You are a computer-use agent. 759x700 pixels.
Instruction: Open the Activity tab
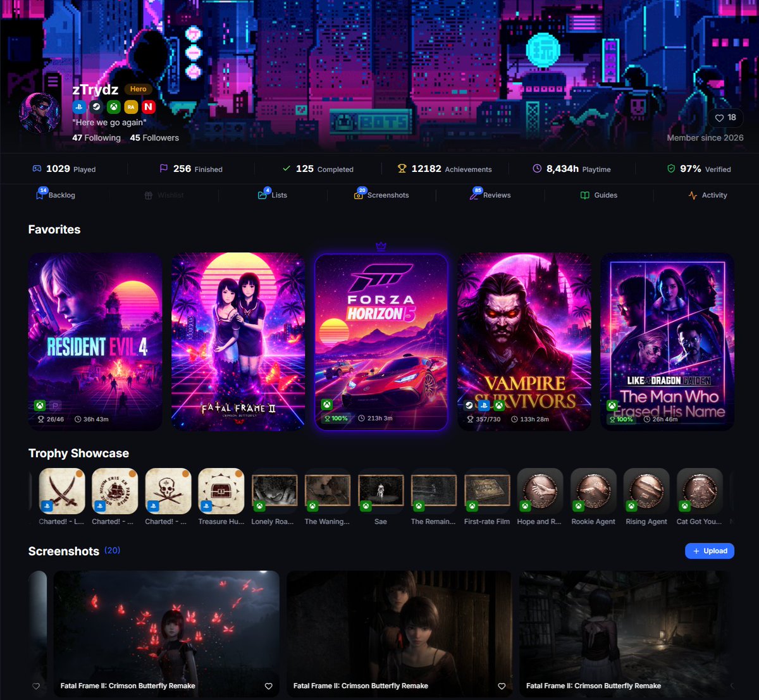(708, 195)
